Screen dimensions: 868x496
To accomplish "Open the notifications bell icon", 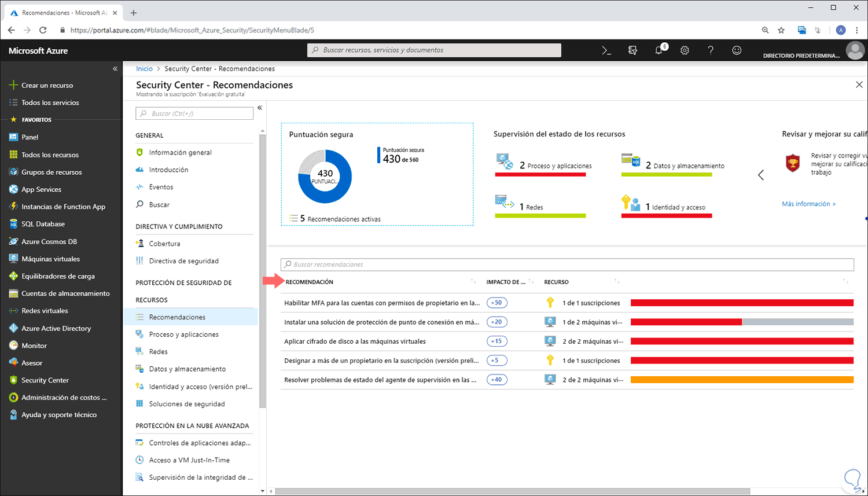I will point(659,50).
